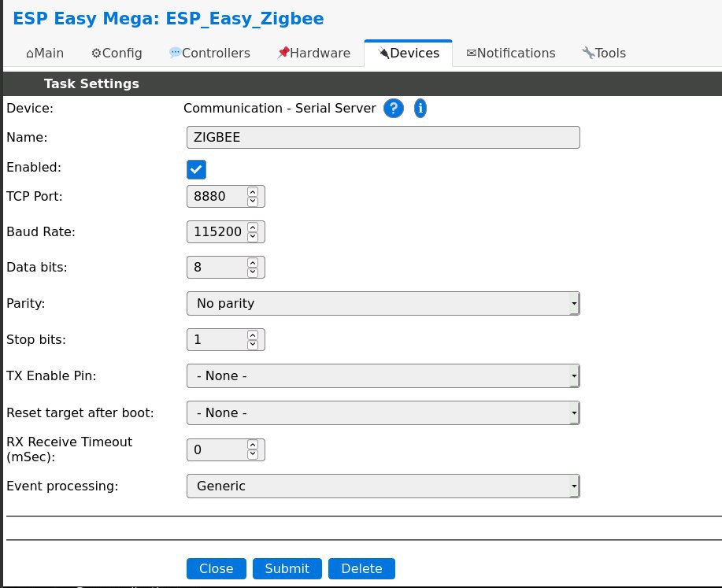This screenshot has height=588, width=722.
Task: Submit the task settings
Action: pyautogui.click(x=287, y=568)
